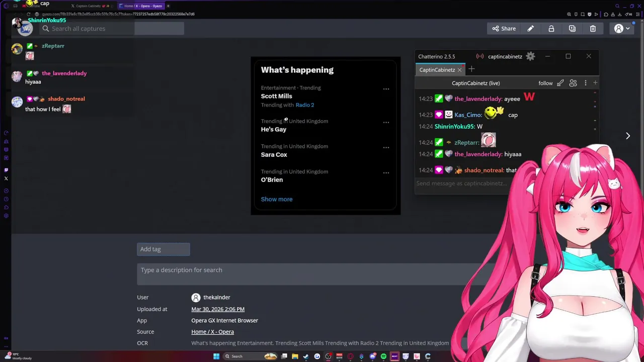
Task: Open the snapshot tool in address bar
Action: click(x=583, y=14)
